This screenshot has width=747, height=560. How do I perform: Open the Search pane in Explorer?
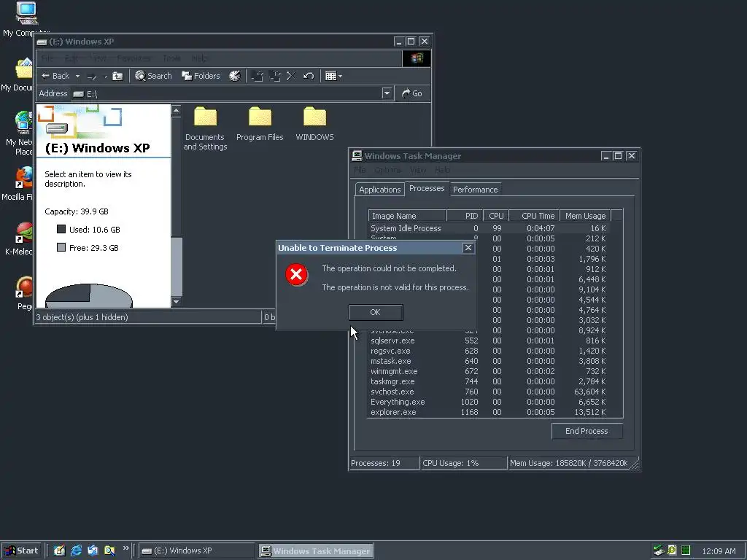pyautogui.click(x=153, y=76)
